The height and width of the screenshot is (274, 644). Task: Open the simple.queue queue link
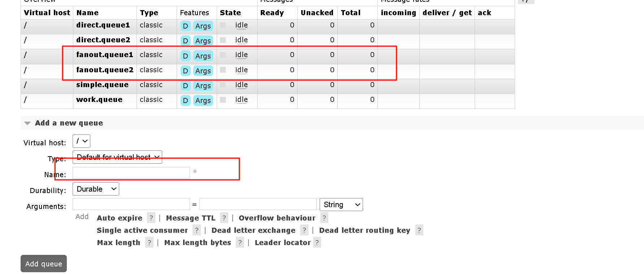pyautogui.click(x=102, y=85)
